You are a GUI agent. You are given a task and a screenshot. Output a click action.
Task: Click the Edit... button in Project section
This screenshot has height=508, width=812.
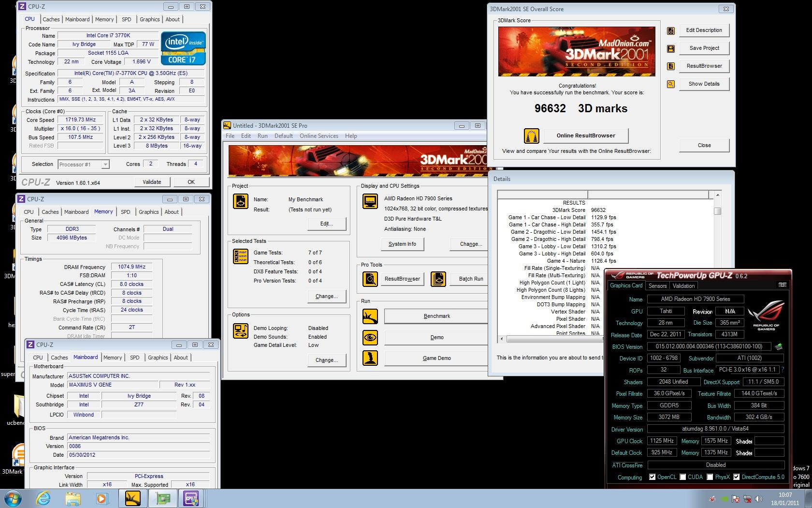click(327, 224)
